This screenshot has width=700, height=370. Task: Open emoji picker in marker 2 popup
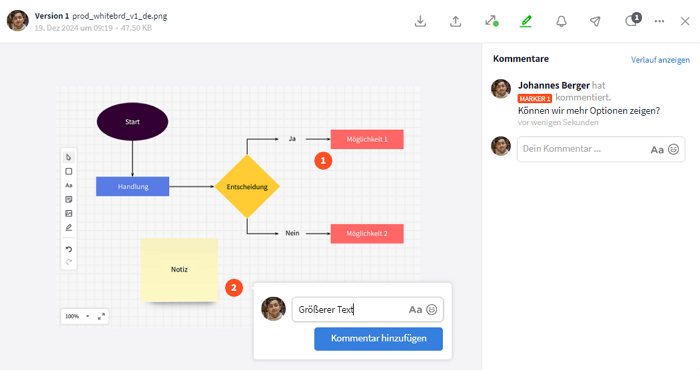pos(431,309)
